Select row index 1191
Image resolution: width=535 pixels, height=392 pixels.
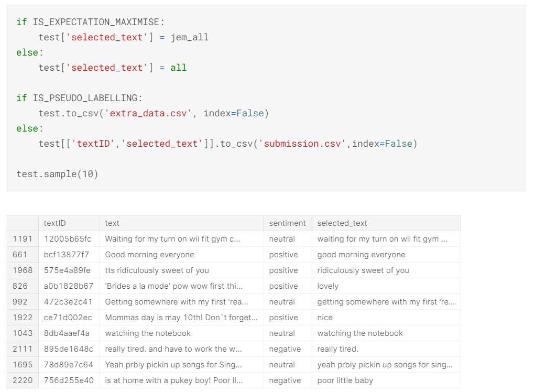pos(23,239)
